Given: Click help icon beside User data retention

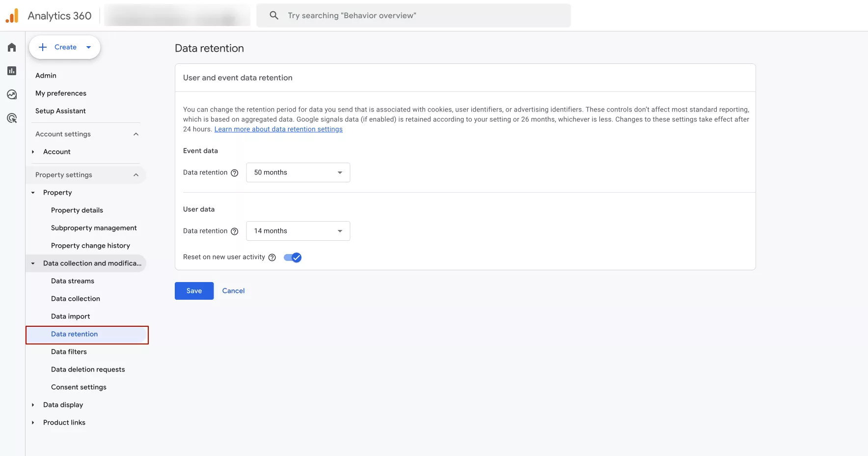Looking at the screenshot, I should (235, 231).
